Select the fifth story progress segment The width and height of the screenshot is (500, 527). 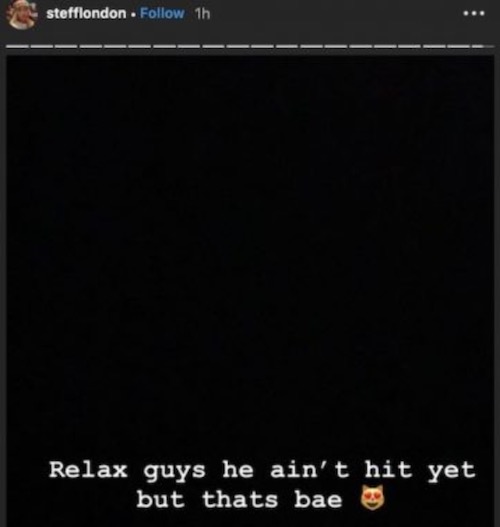[x=115, y=46]
